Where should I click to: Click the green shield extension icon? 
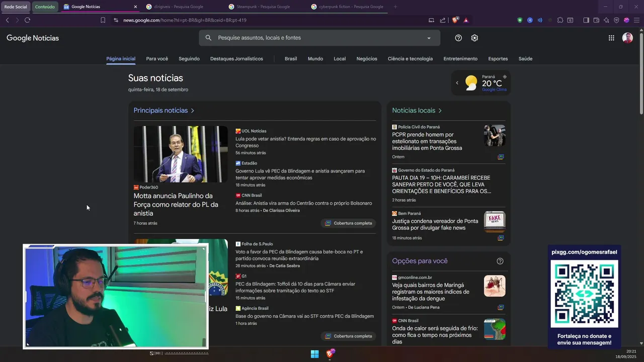click(x=520, y=20)
